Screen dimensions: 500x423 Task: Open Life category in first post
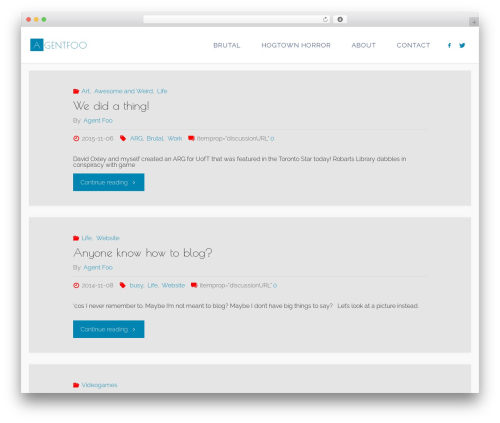pos(162,91)
